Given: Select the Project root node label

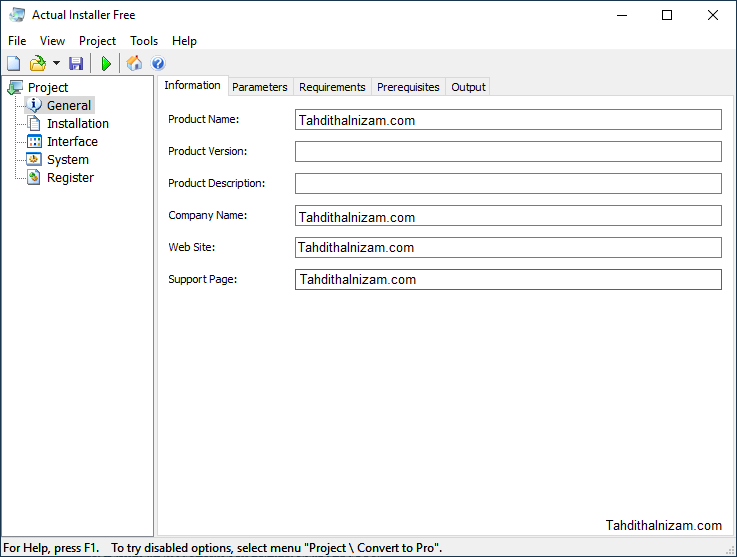Looking at the screenshot, I should click(x=48, y=87).
